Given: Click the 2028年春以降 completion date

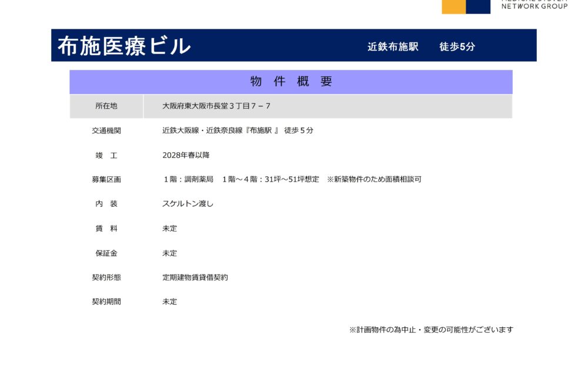Looking at the screenshot, I should click(186, 155).
